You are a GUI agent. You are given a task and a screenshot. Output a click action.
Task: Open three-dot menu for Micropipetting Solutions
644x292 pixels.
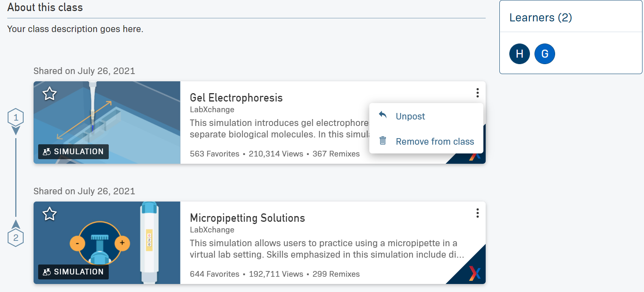[477, 213]
